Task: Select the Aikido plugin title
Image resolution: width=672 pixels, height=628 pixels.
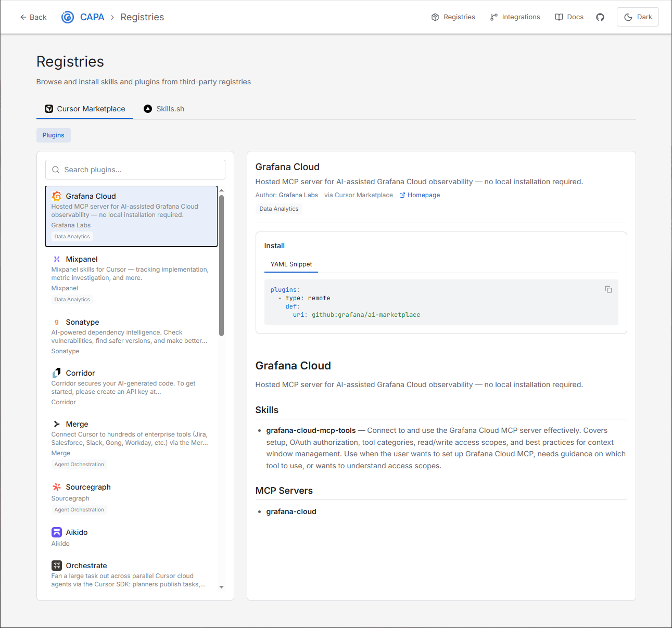Action: point(77,532)
